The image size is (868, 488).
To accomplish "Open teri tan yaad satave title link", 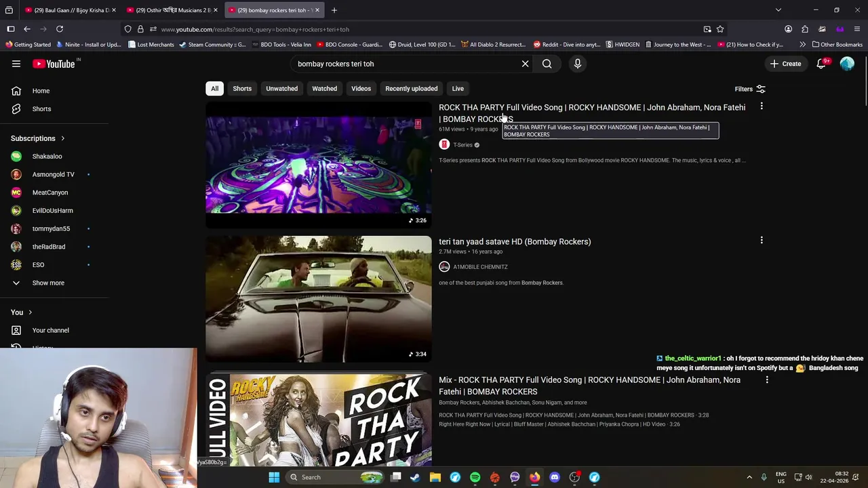I will tap(515, 241).
